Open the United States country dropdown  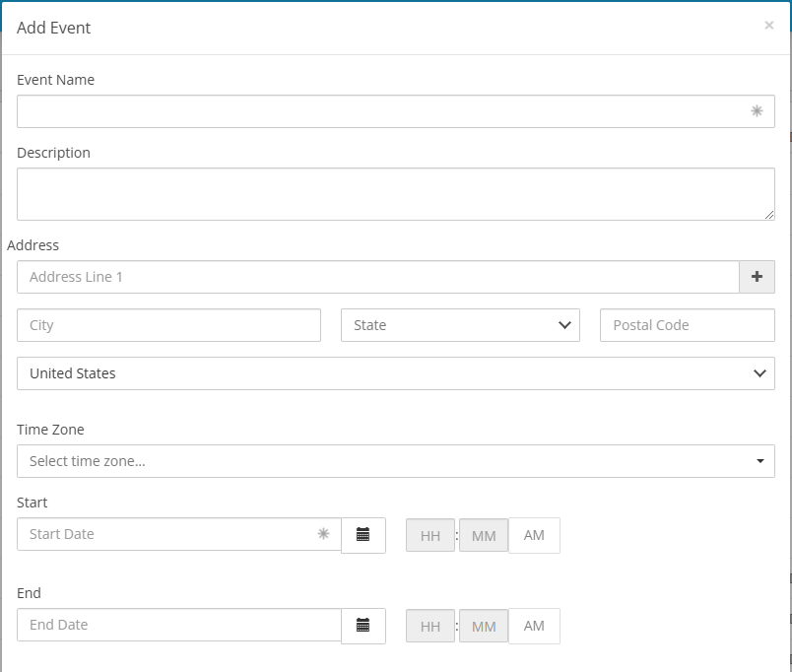point(395,373)
